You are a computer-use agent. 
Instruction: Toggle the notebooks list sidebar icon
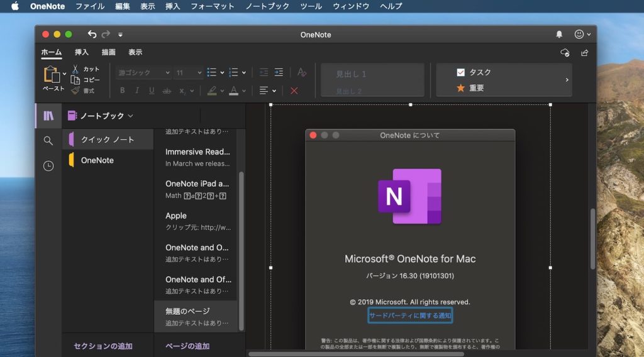(48, 116)
